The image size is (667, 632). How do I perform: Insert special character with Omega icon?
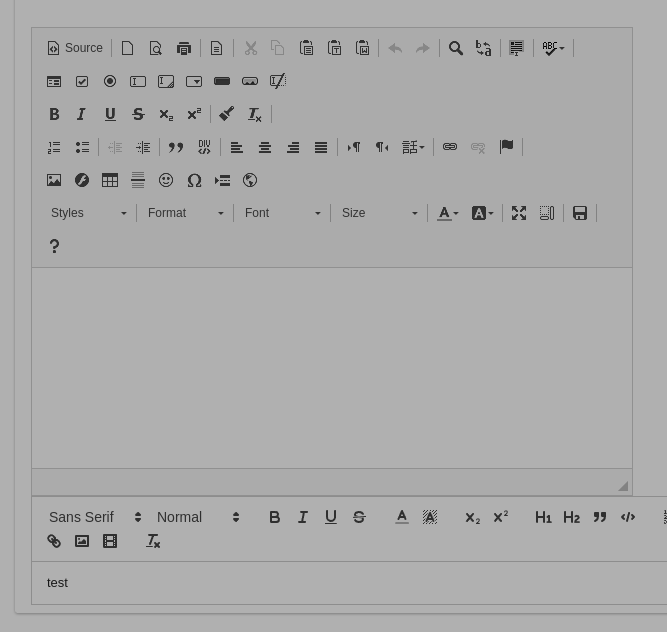coord(194,180)
